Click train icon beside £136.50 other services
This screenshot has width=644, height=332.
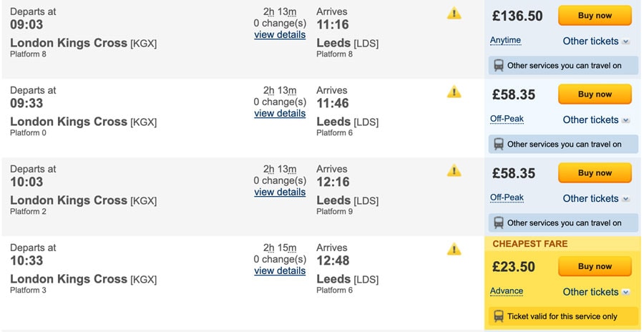point(499,65)
